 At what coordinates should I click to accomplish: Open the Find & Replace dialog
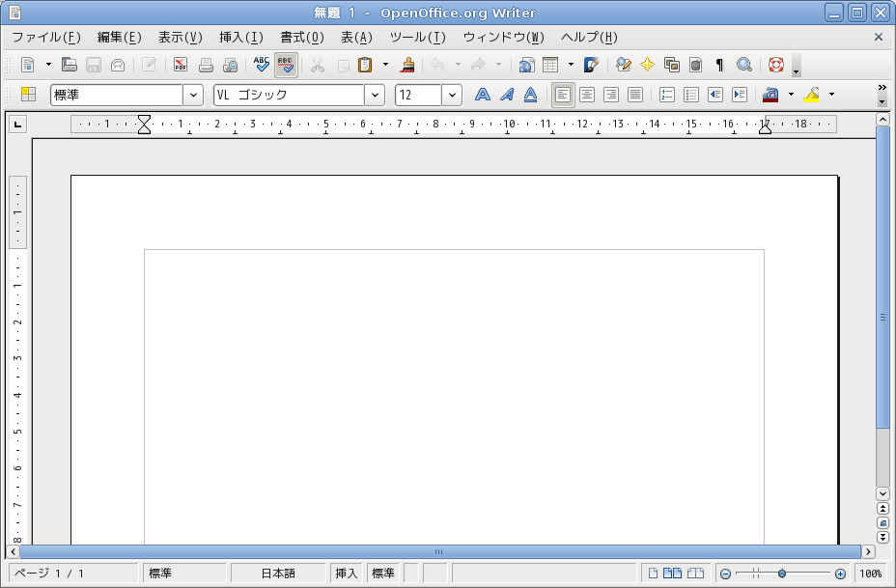point(623,64)
